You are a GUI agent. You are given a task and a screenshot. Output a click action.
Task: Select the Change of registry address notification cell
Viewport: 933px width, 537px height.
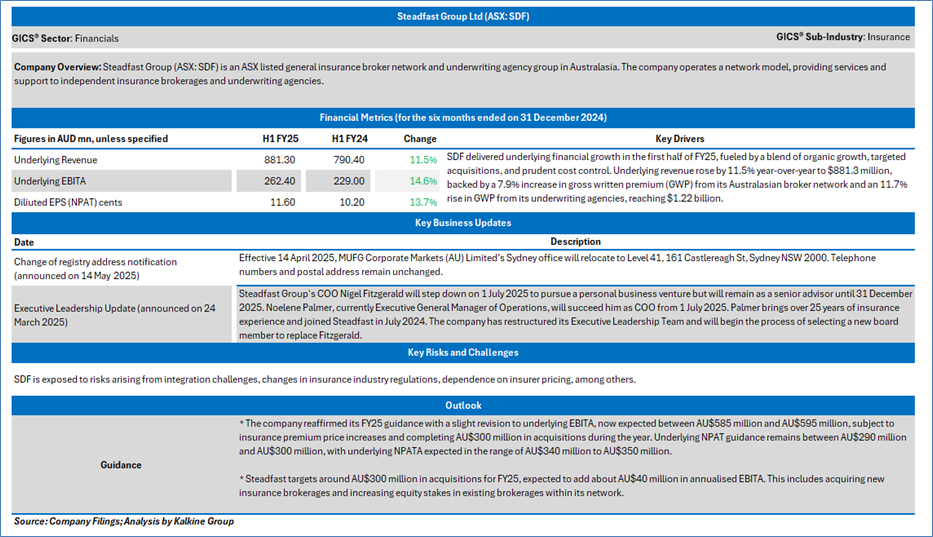(95, 268)
